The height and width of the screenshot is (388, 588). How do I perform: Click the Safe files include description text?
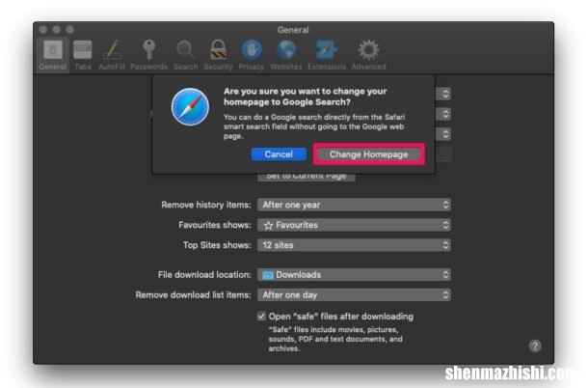click(335, 339)
